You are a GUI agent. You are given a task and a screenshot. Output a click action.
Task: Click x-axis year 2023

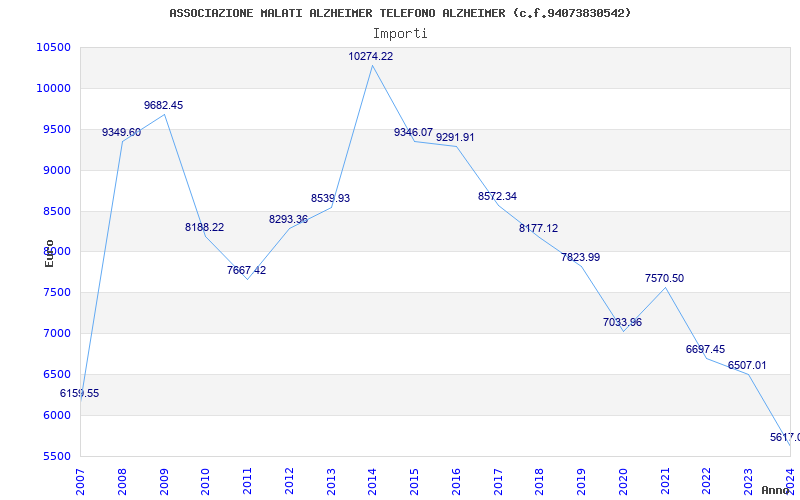748,482
